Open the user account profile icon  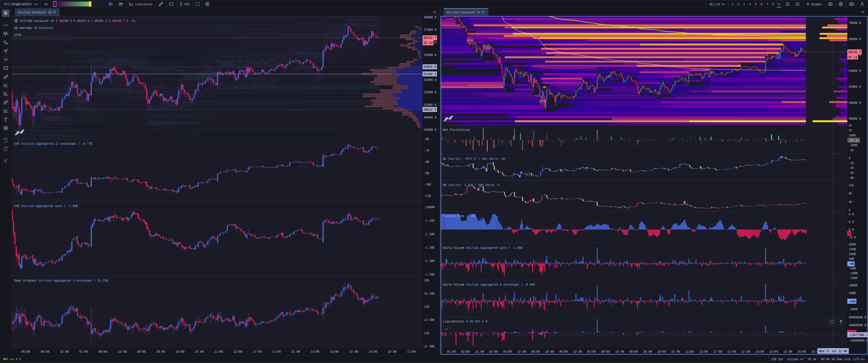pyautogui.click(x=862, y=4)
